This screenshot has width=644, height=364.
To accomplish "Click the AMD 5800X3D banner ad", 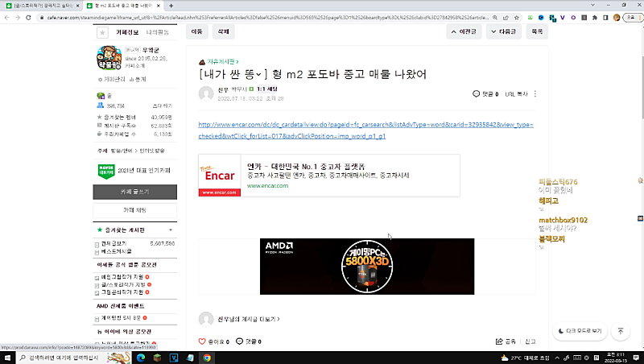I will (367, 267).
